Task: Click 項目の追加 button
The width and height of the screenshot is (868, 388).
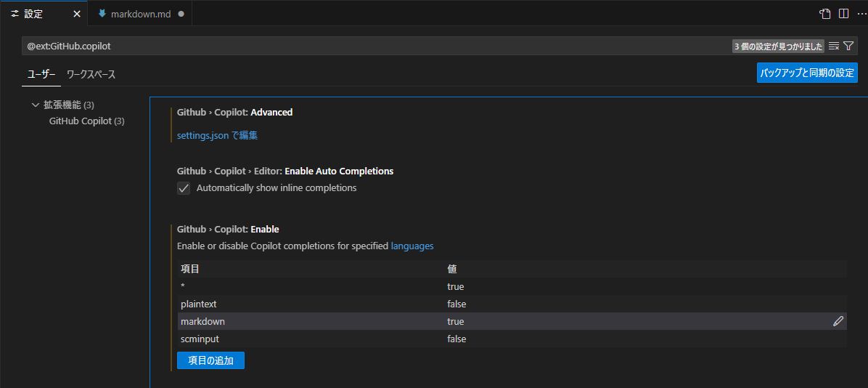Action: pos(211,360)
